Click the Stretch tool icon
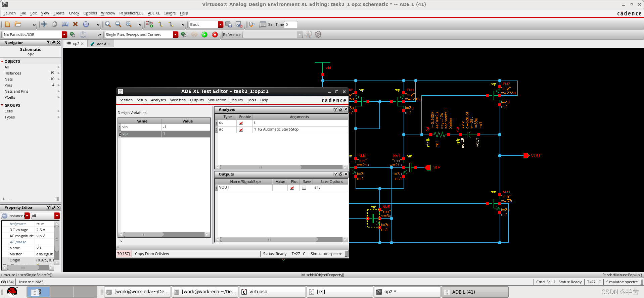The width and height of the screenshot is (644, 298). [x=65, y=24]
